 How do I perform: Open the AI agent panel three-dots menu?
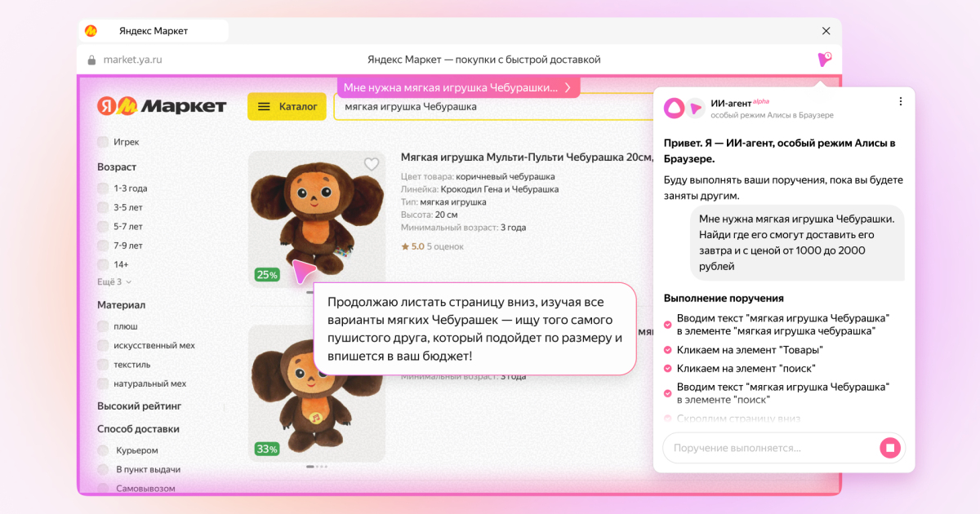coord(900,102)
